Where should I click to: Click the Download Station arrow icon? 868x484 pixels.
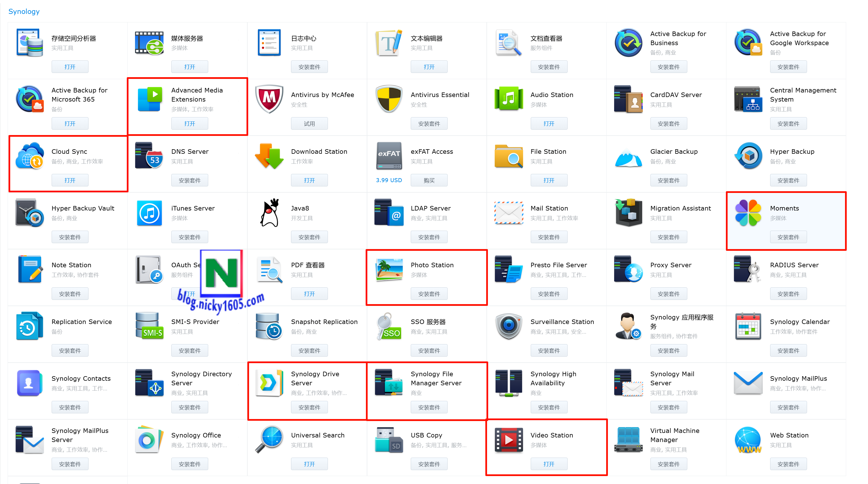[269, 156]
